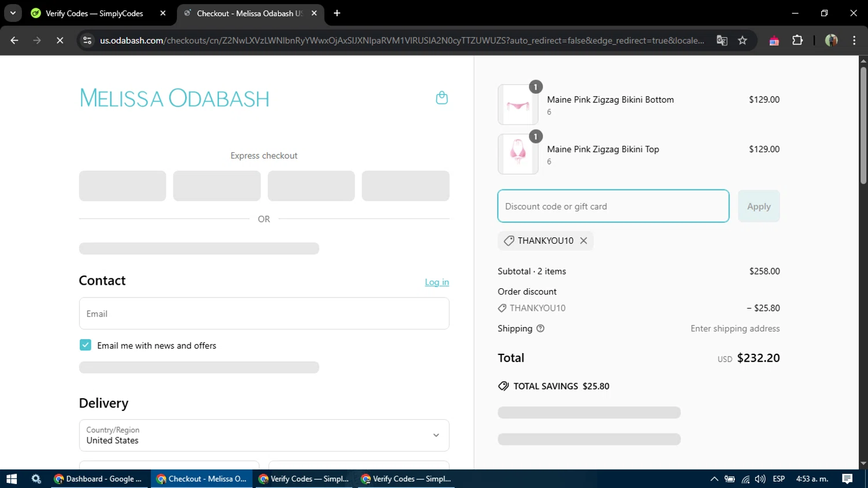Switch to Checkout - Melissa O... taskbar window
Image resolution: width=868 pixels, height=488 pixels.
(x=202, y=479)
